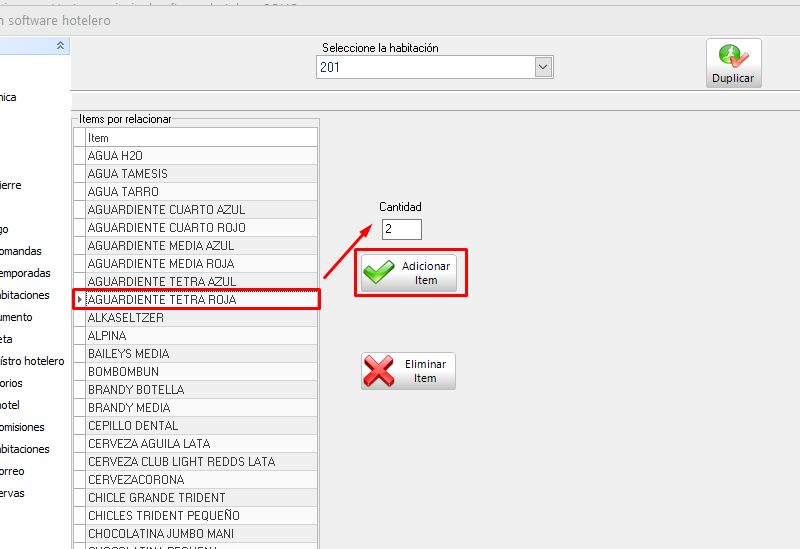Click the red X Eliminar Item button
The width and height of the screenshot is (800, 549).
(x=408, y=371)
